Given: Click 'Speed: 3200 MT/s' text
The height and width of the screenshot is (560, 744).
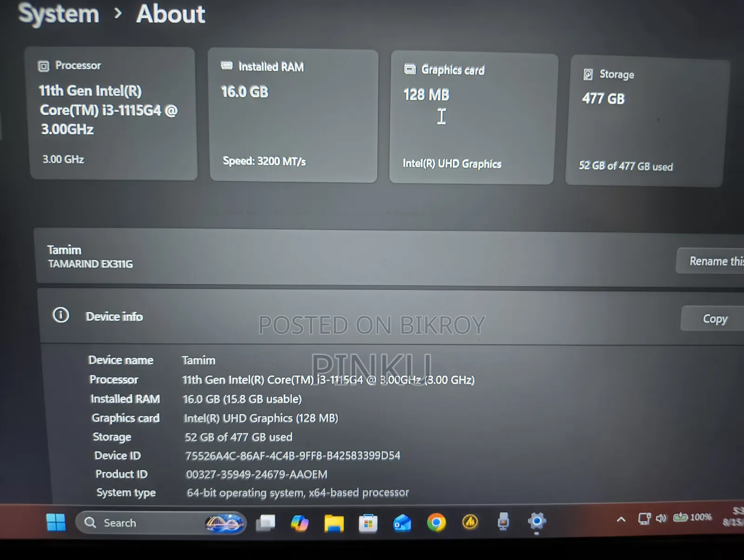Looking at the screenshot, I should tap(264, 161).
